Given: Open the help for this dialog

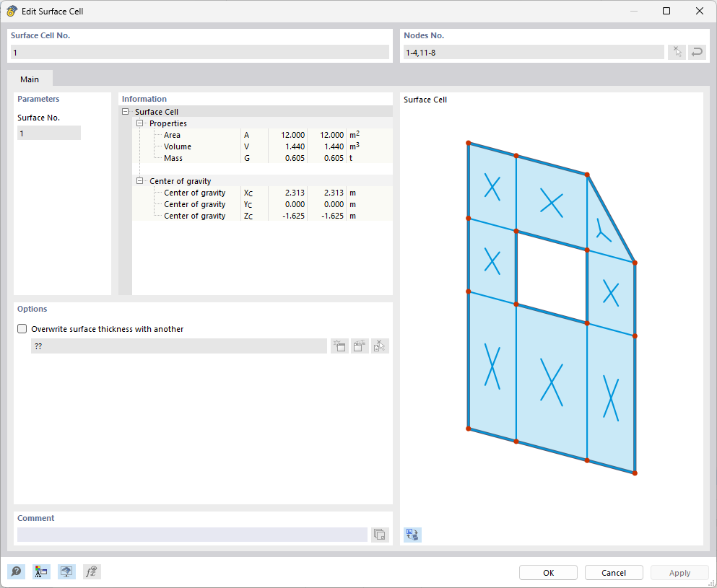Looking at the screenshot, I should (x=16, y=571).
